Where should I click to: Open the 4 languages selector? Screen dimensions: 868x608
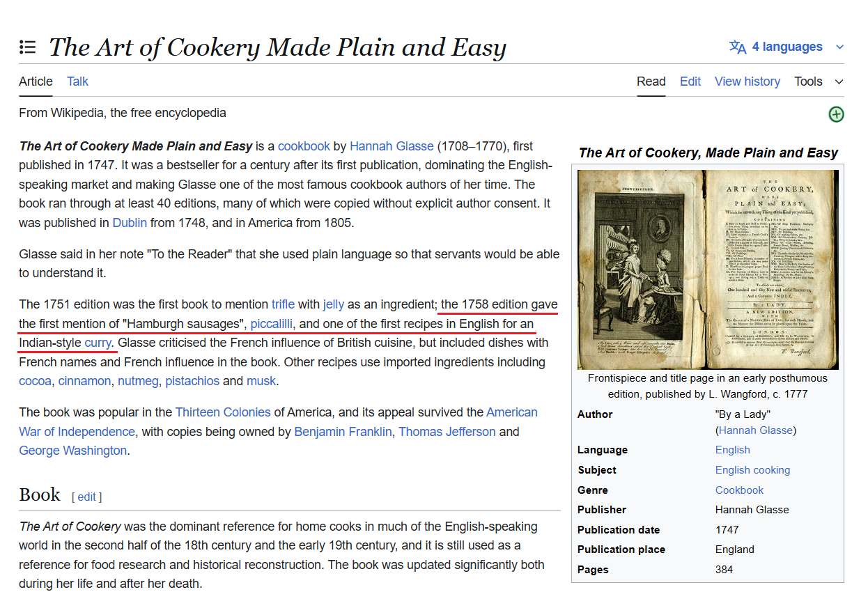pyautogui.click(x=786, y=47)
